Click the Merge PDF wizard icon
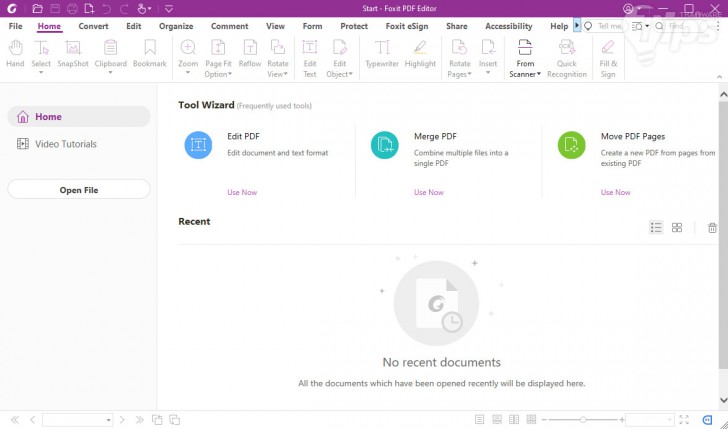 (x=384, y=145)
